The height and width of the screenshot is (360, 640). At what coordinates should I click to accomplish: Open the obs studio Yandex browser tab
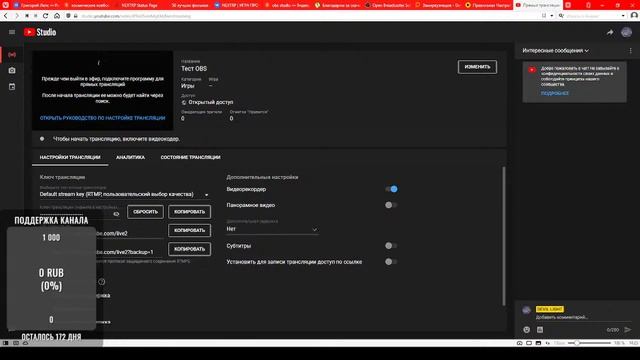click(x=287, y=5)
